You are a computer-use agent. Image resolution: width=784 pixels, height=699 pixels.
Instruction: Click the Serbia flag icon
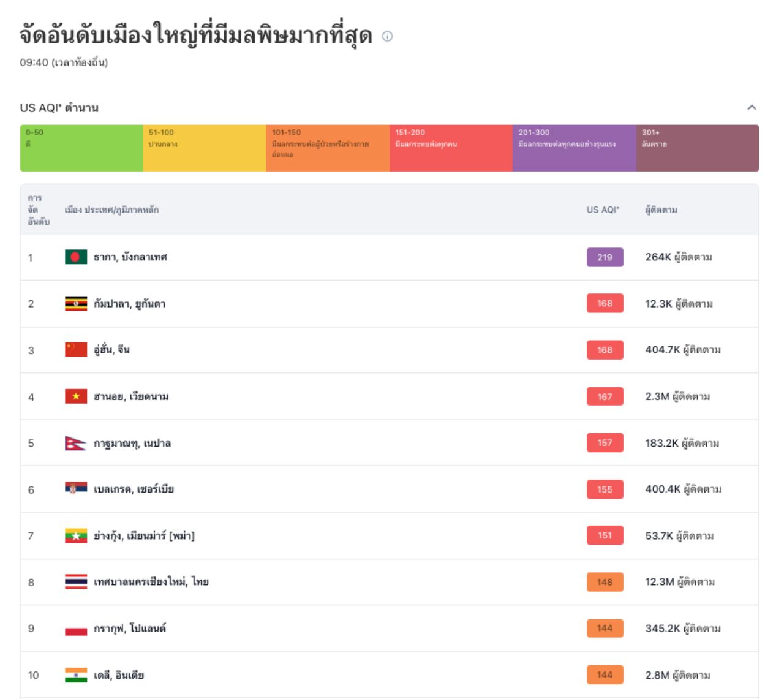coord(76,489)
